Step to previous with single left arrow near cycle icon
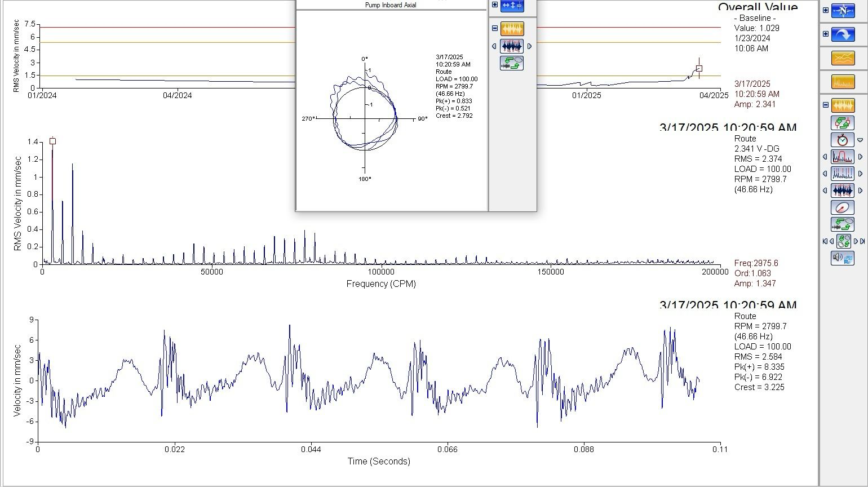Screen dimensions: 868x487 tap(831, 241)
